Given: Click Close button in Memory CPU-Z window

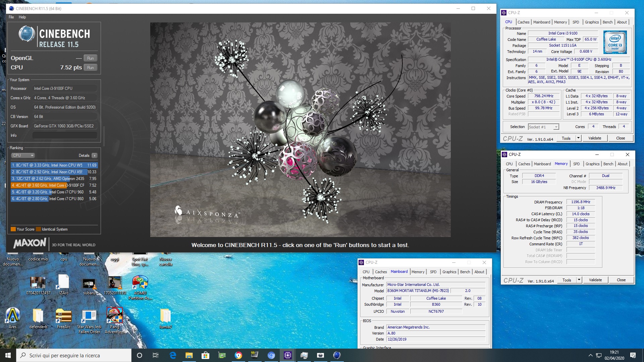Looking at the screenshot, I should click(x=621, y=280).
